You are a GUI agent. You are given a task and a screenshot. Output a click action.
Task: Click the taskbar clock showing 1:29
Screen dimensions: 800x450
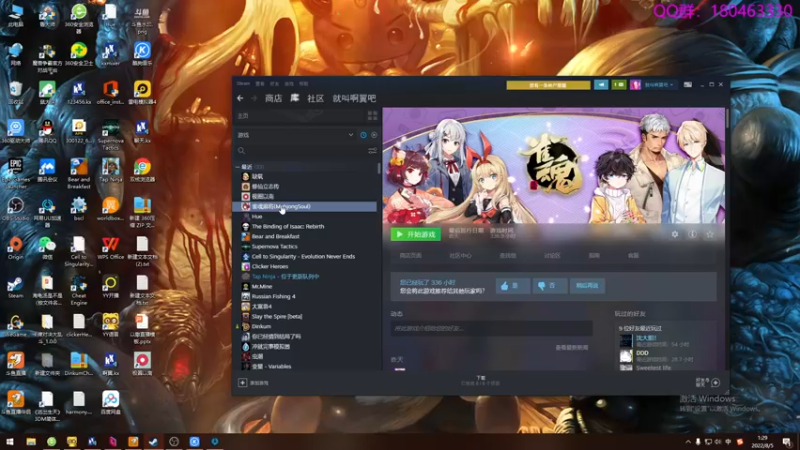coord(762,441)
